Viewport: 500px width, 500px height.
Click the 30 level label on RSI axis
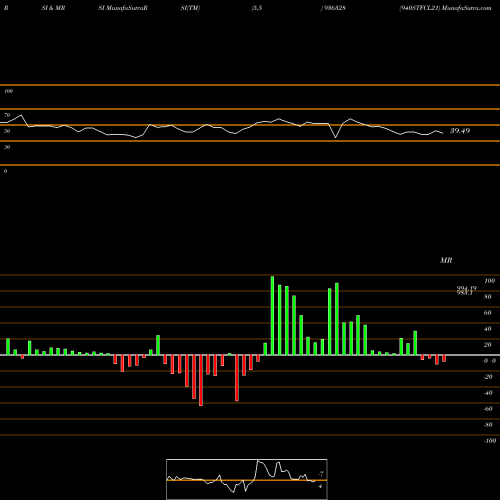(7, 147)
